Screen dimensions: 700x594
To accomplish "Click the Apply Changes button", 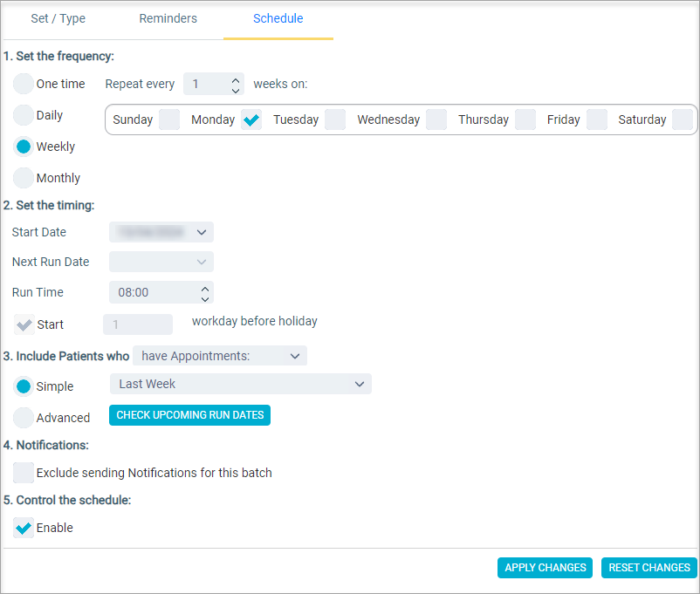I will coord(546,568).
